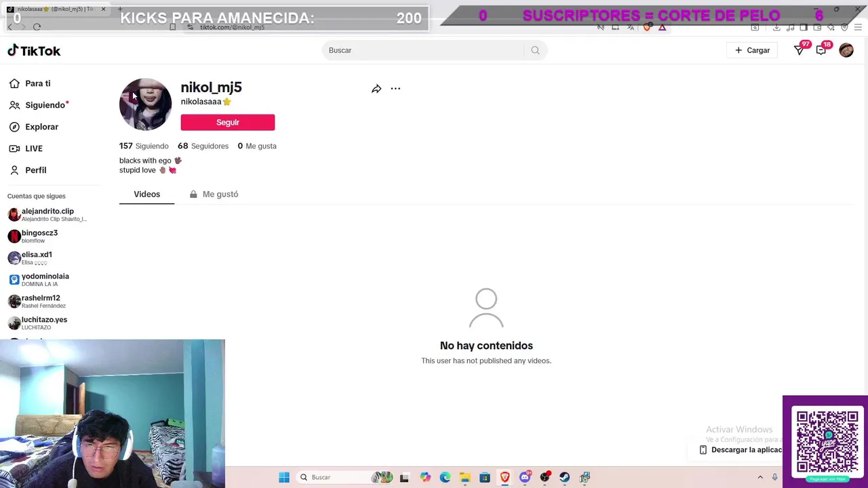The image size is (868, 488).
Task: Click the Para ti home icon
Action: pyautogui.click(x=14, y=83)
